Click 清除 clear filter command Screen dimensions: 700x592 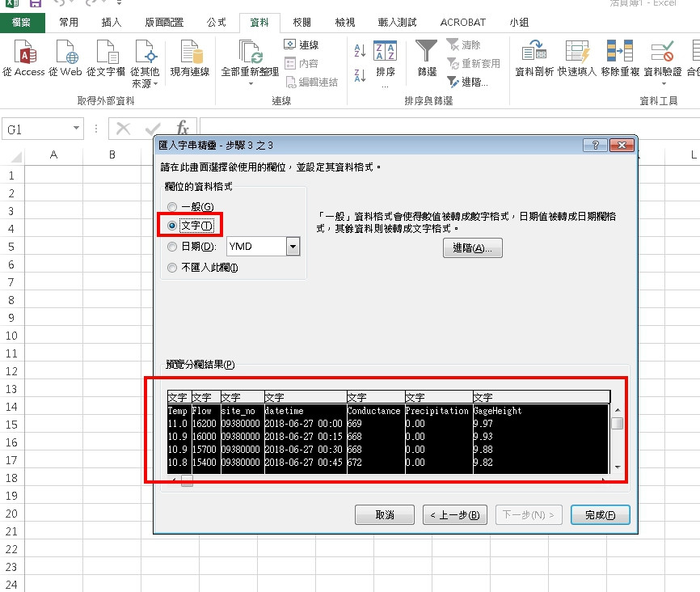463,44
